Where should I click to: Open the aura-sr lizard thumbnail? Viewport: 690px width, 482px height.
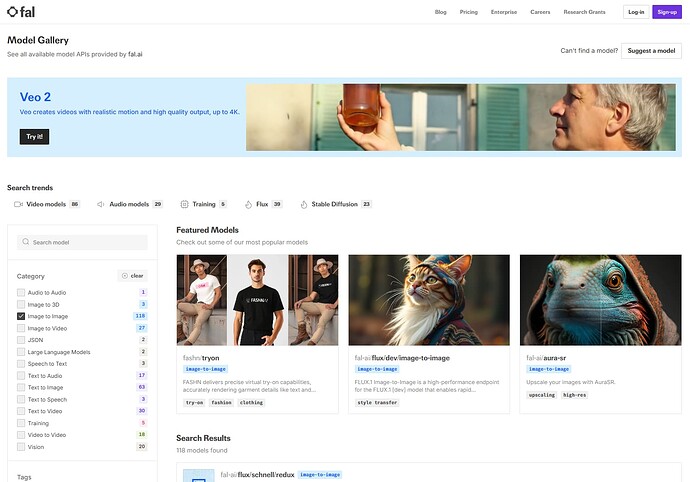pyautogui.click(x=600, y=300)
